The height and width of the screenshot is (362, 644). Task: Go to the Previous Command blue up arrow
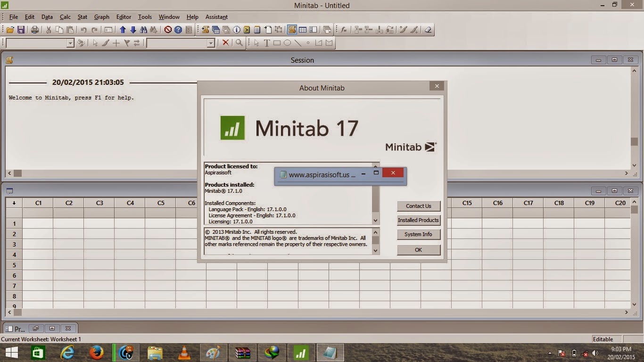coord(123,30)
